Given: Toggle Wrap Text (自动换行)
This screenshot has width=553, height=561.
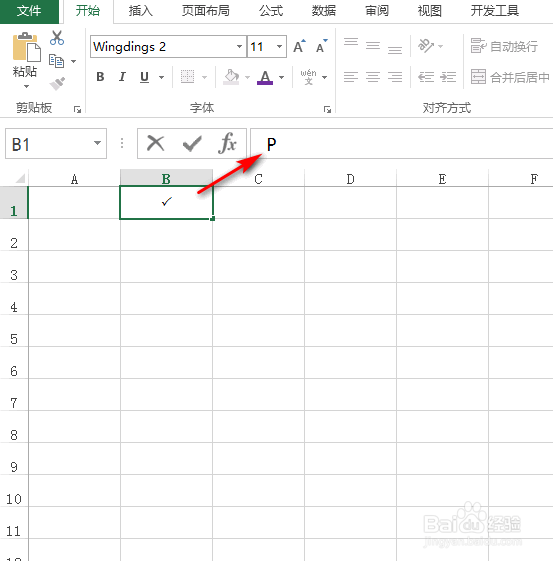Looking at the screenshot, I should [504, 46].
